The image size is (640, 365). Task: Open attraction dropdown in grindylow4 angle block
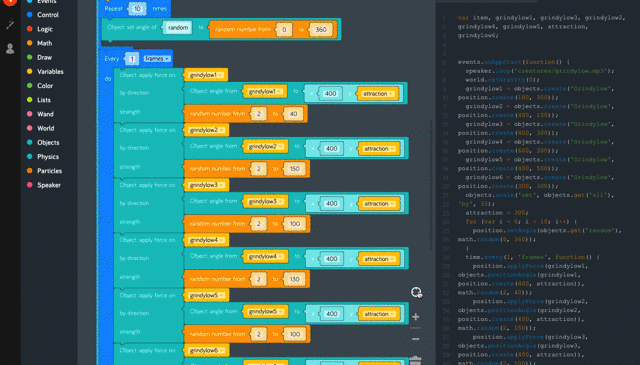pyautogui.click(x=379, y=259)
